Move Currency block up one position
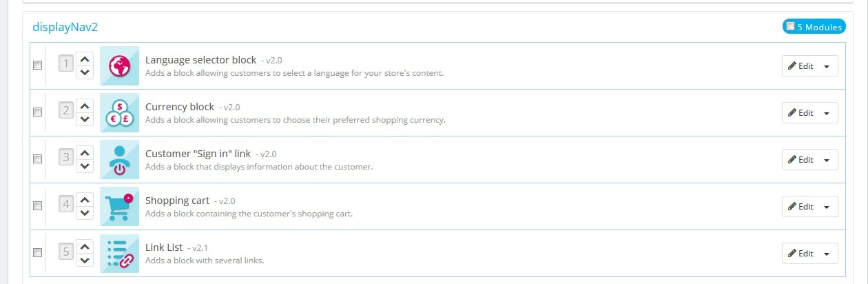Viewport: 868px width, 284px height. click(85, 106)
